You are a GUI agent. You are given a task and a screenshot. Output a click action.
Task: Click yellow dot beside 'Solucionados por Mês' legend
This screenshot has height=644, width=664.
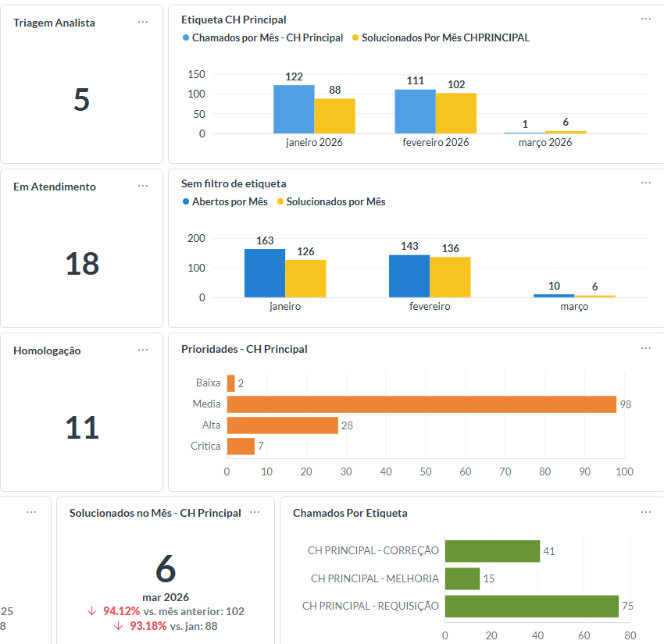pos(280,201)
